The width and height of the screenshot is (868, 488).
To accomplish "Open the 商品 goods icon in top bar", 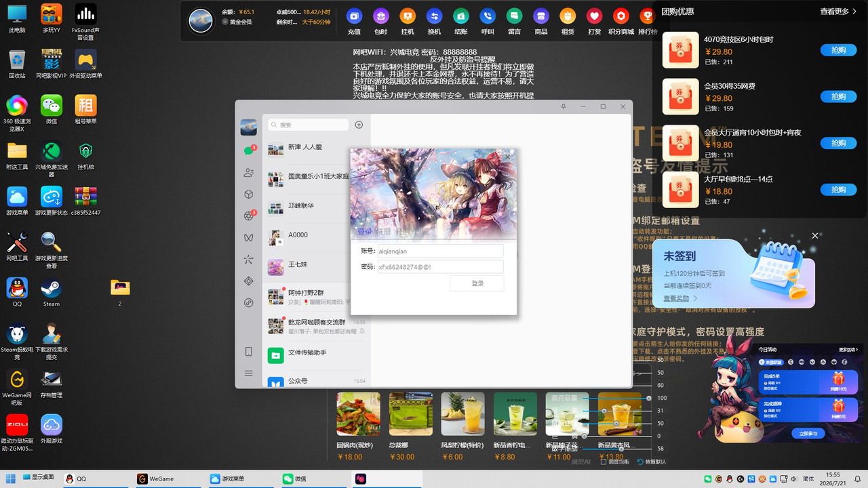I will coord(541,16).
